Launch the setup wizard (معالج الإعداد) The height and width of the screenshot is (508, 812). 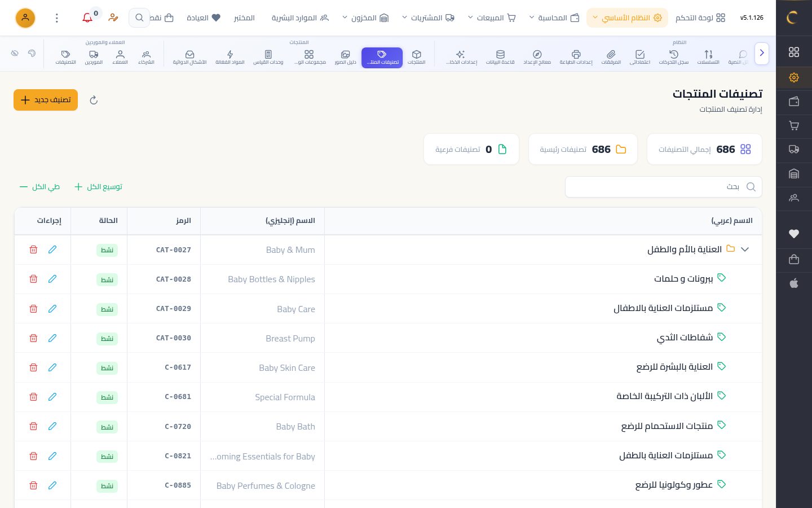(x=537, y=57)
